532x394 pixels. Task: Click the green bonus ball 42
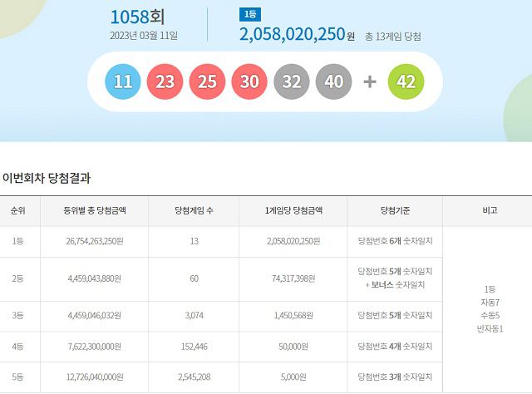tap(406, 82)
